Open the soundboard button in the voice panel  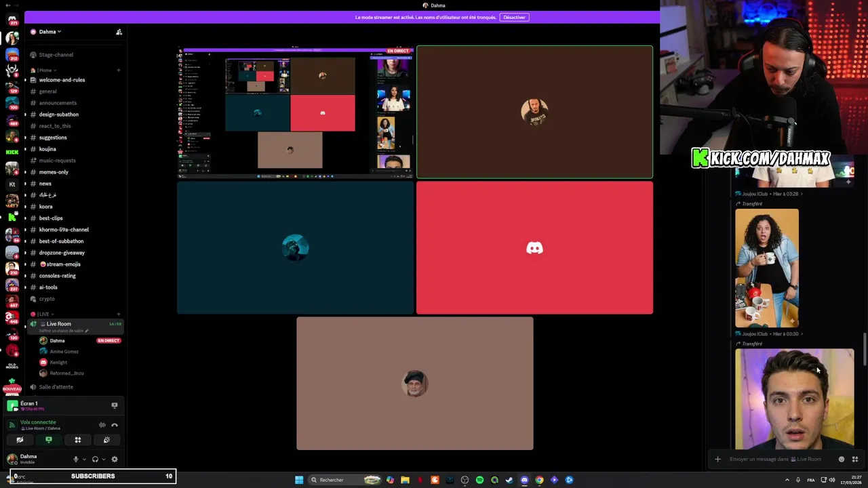click(106, 440)
